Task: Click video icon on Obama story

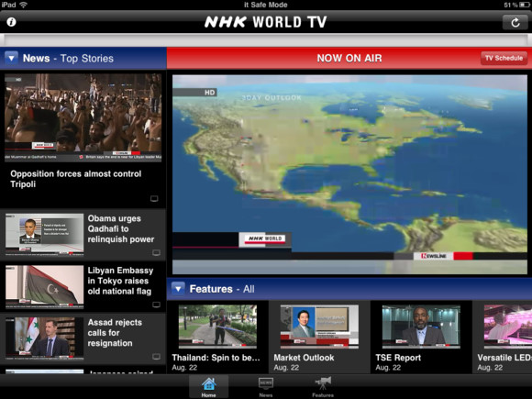Action: 156,252
